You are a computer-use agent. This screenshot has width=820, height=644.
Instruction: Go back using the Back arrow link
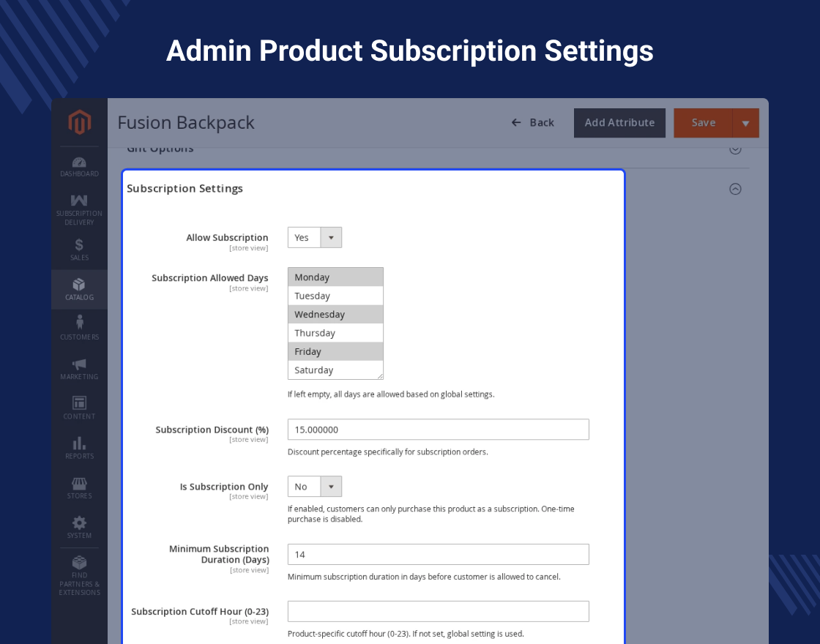point(532,123)
